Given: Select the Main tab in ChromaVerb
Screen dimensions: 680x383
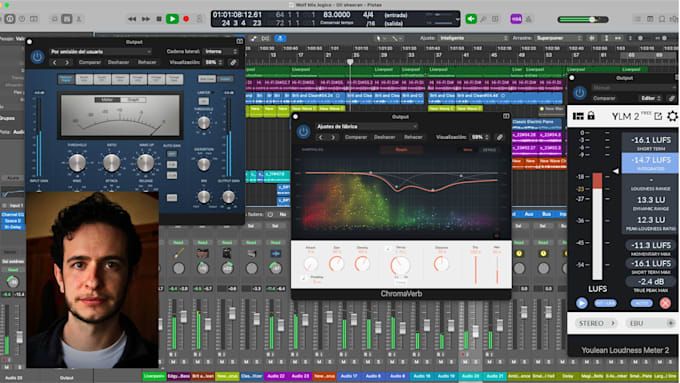Looking at the screenshot, I should tap(468, 150).
